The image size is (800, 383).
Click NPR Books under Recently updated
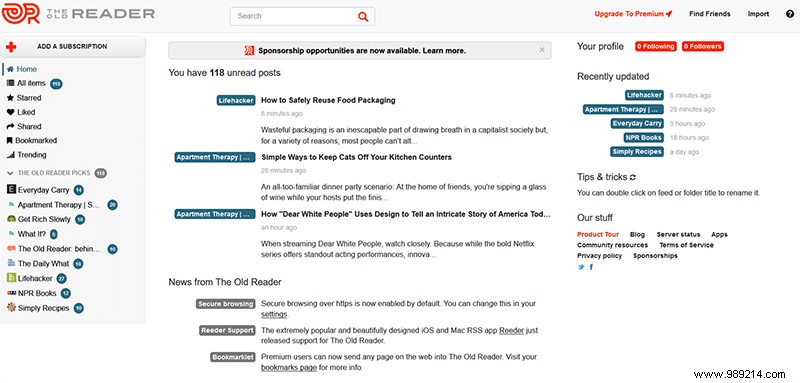[x=643, y=137]
